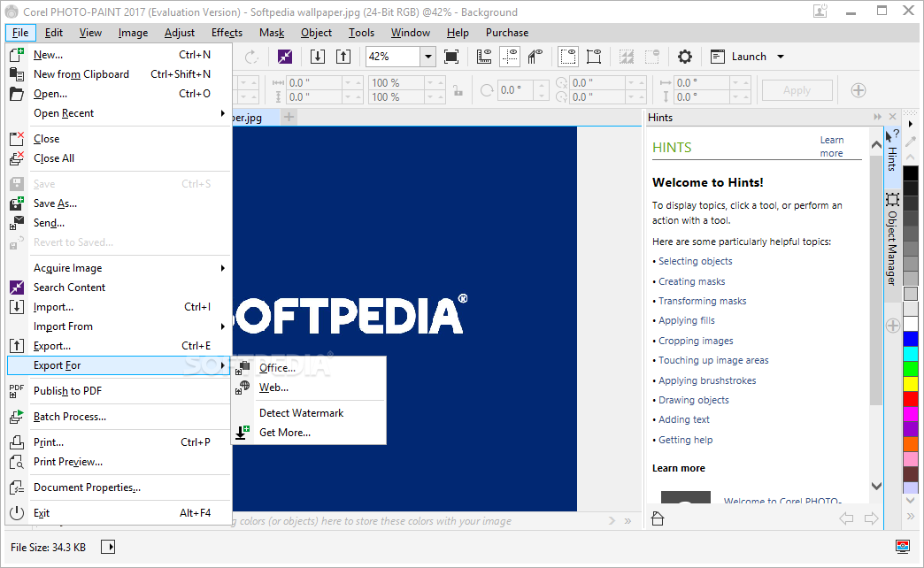Expand the Acquire Image submenu arrow

[223, 268]
